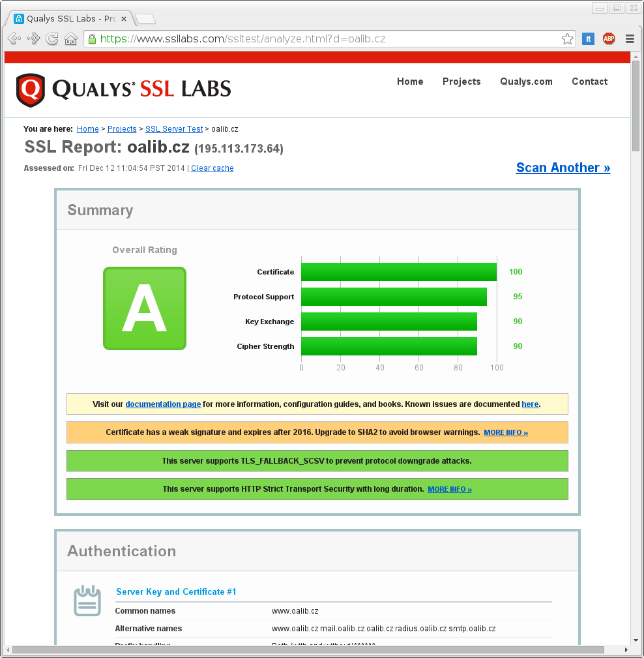644x658 pixels.
Task: Select the Qualys SSL Labs browser tab
Action: 70,19
